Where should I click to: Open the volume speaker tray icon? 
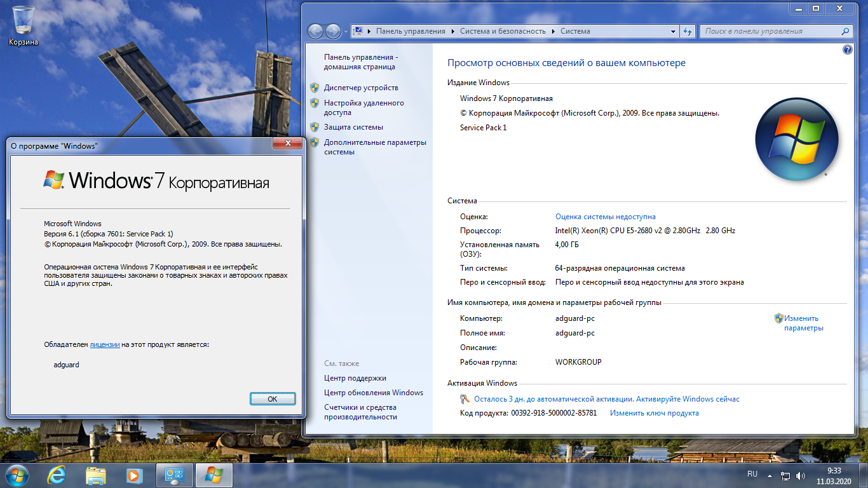801,475
